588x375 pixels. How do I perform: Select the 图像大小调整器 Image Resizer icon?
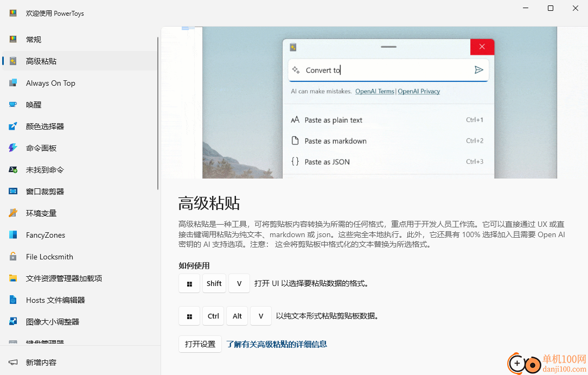pyautogui.click(x=13, y=322)
